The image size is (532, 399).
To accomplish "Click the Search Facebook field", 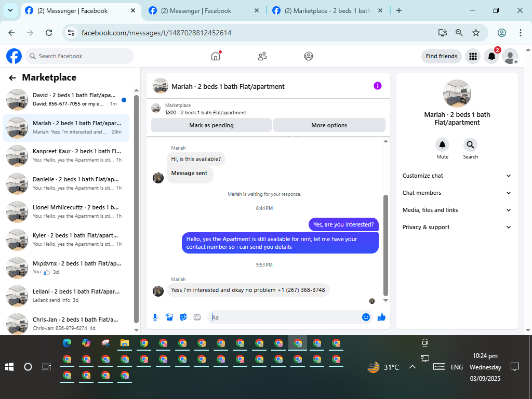I will (x=79, y=56).
